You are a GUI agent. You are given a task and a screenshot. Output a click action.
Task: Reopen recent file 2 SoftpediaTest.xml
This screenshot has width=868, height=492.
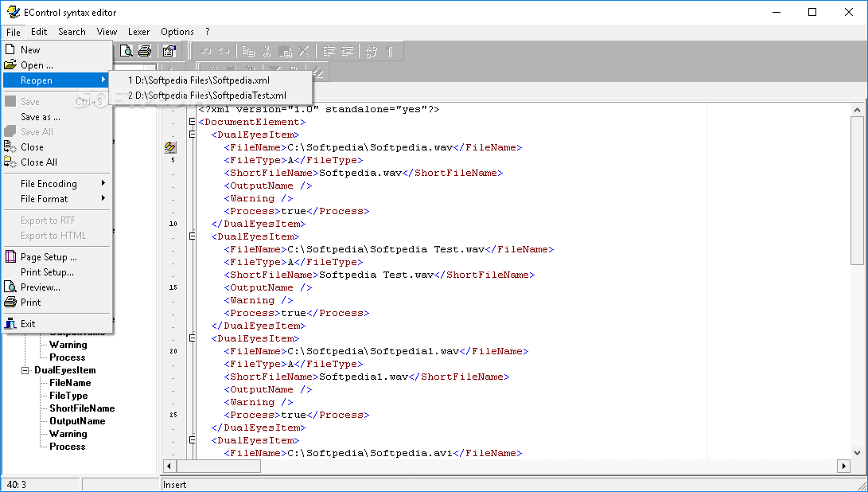pyautogui.click(x=210, y=96)
